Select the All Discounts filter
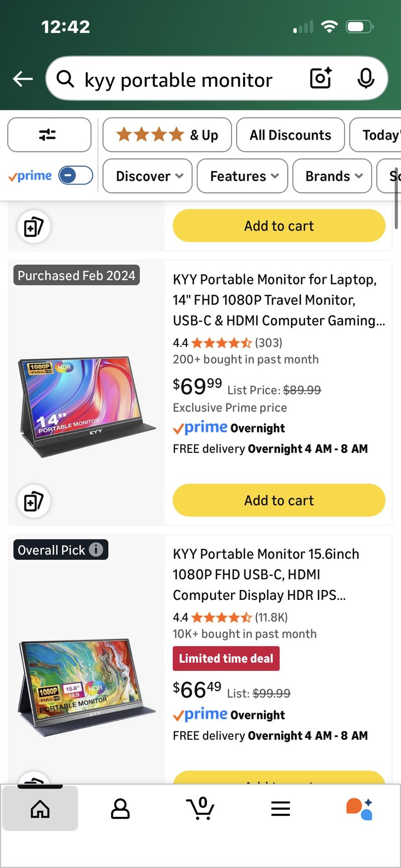The image size is (401, 868). 290,135
